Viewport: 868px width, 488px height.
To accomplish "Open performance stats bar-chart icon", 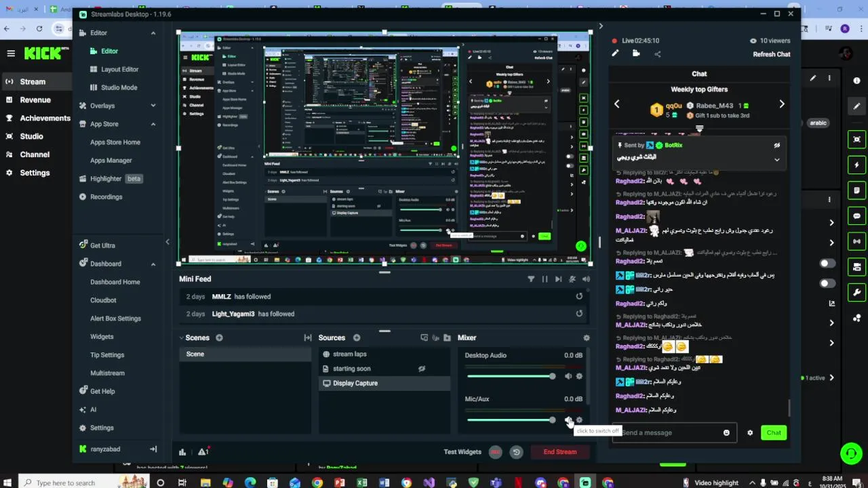I will (x=182, y=452).
